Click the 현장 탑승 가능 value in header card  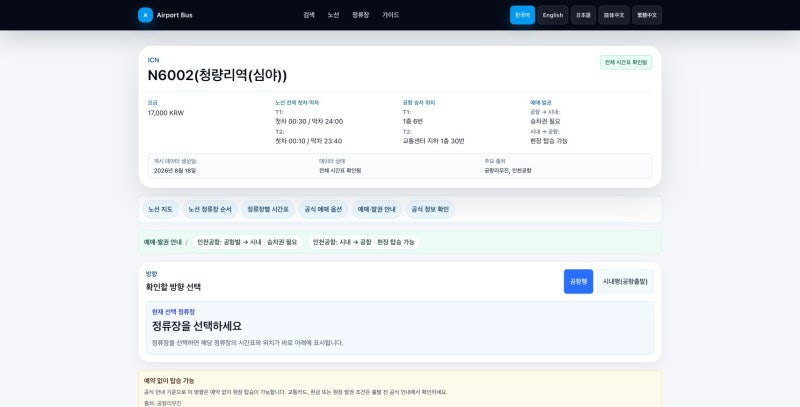(x=548, y=141)
